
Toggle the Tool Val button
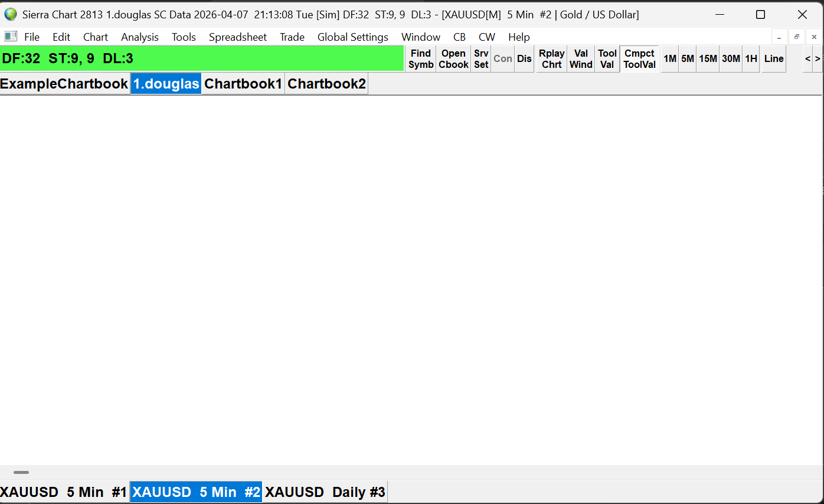pos(607,59)
